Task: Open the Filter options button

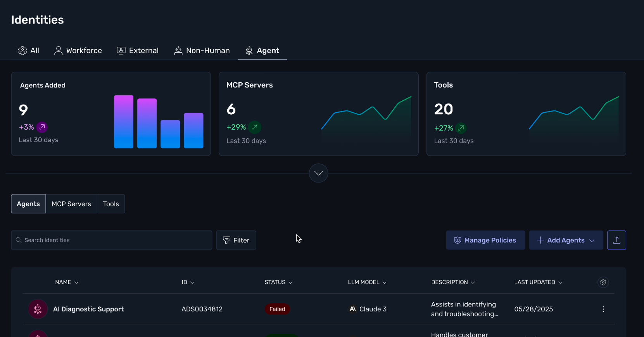Action: 236,240
